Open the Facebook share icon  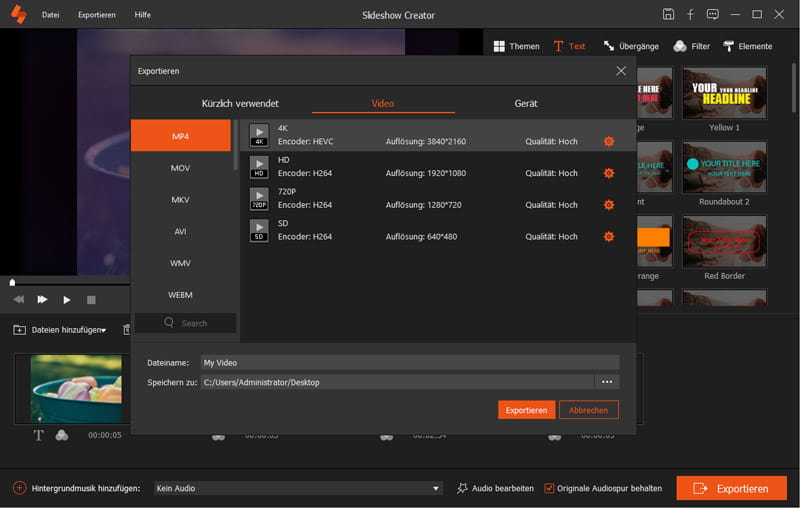(690, 15)
